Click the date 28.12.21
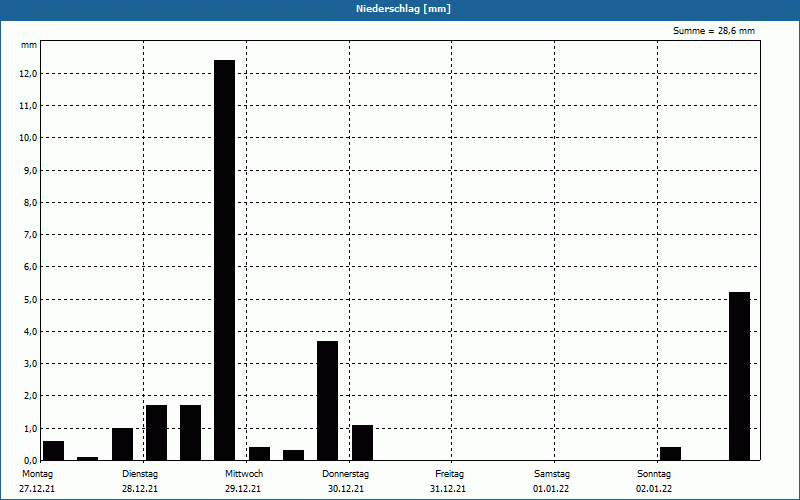Screen dimensions: 800x500 coord(140,489)
